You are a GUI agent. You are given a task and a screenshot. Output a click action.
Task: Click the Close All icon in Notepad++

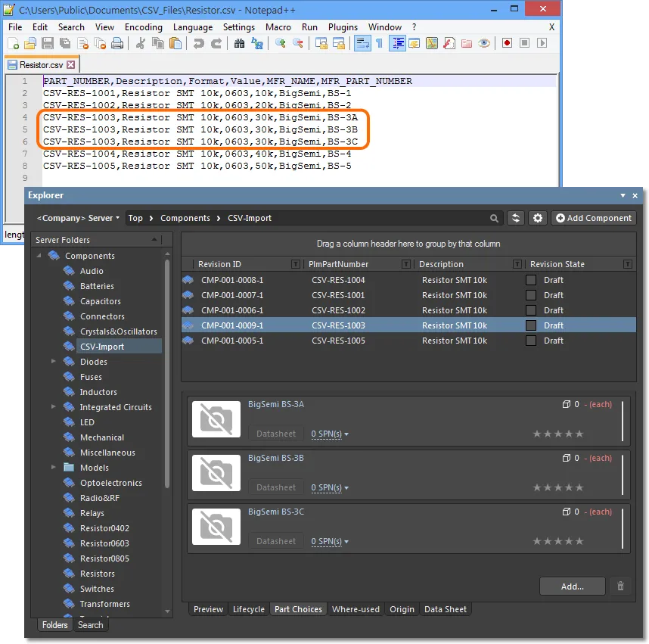100,43
